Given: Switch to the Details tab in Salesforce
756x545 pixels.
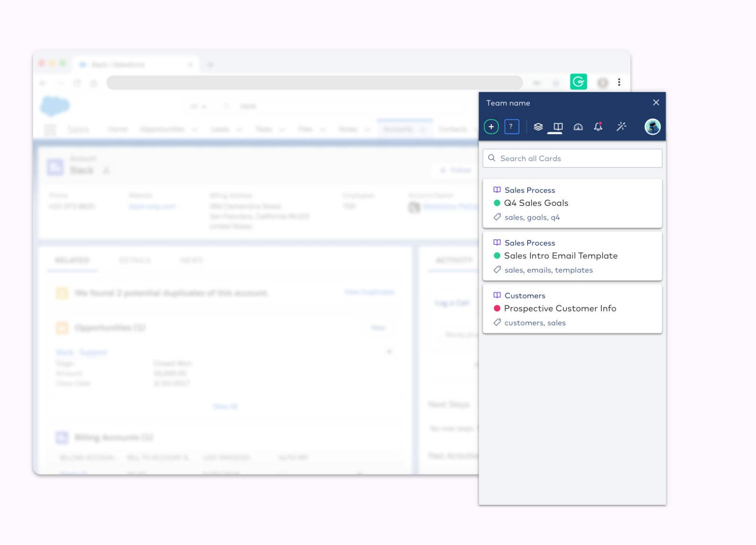Looking at the screenshot, I should pyautogui.click(x=135, y=260).
